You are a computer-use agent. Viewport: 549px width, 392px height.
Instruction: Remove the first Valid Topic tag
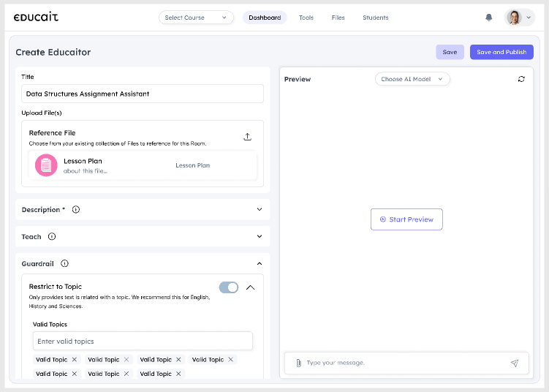pyautogui.click(x=74, y=360)
